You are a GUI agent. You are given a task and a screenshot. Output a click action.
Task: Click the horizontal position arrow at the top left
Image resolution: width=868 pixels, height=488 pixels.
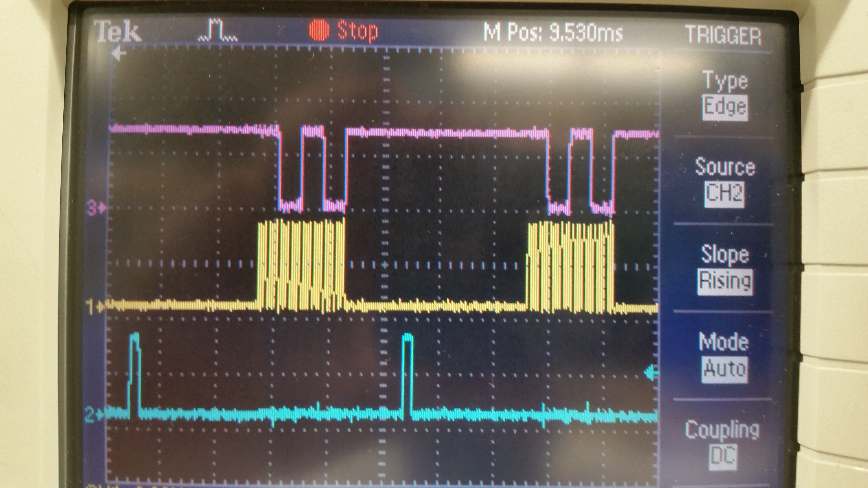click(119, 53)
